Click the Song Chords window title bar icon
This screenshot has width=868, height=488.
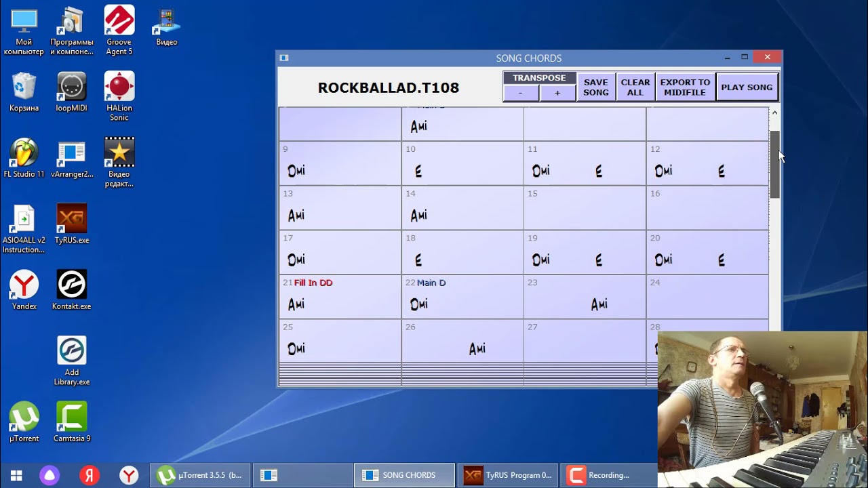click(x=284, y=58)
